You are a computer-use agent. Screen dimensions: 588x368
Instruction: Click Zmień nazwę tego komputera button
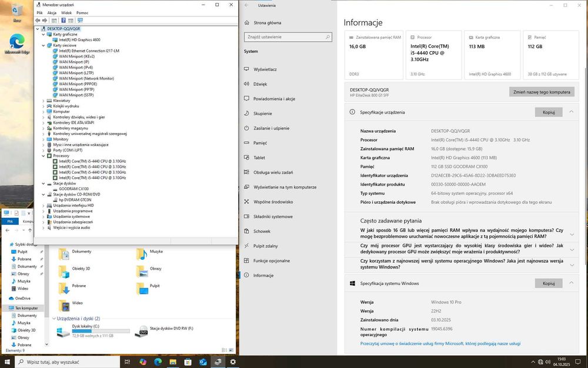pos(542,92)
